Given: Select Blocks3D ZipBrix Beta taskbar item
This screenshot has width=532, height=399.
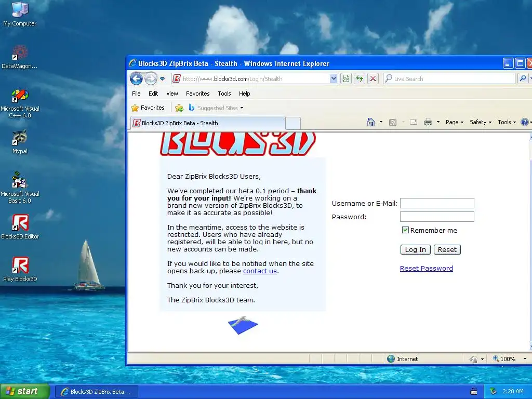Looking at the screenshot, I should (96, 392).
